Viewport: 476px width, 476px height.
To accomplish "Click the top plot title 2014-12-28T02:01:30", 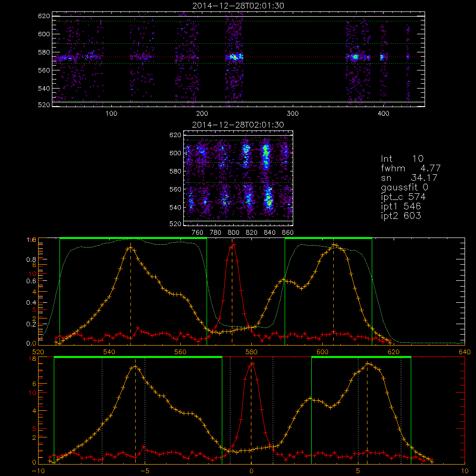I will pyautogui.click(x=238, y=6).
